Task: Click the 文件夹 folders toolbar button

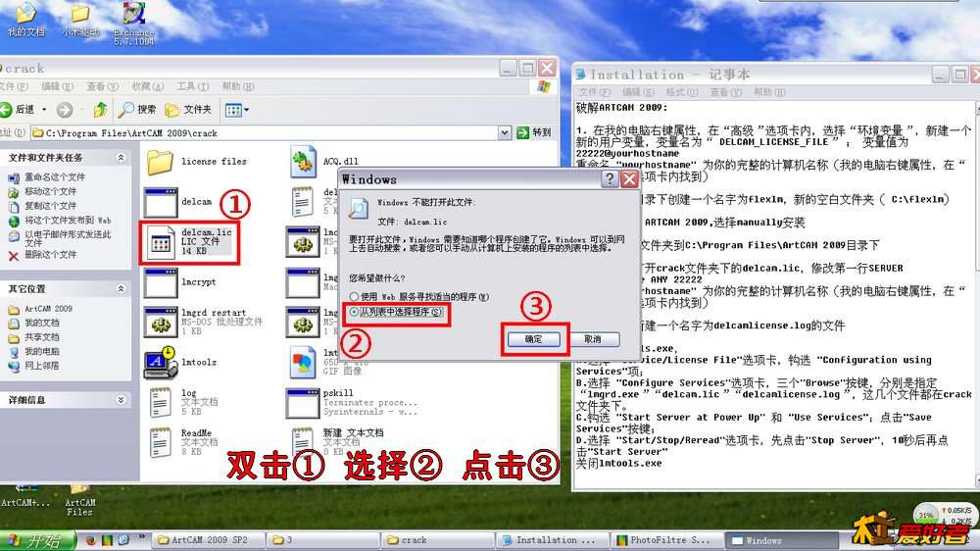Action: point(188,110)
